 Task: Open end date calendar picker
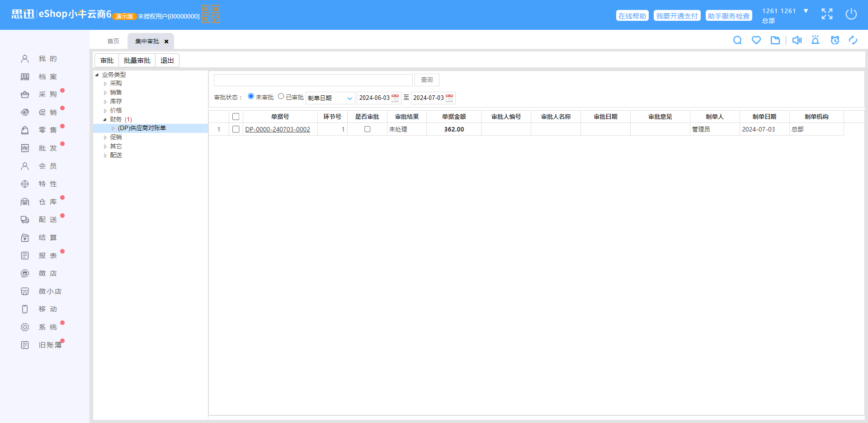449,98
